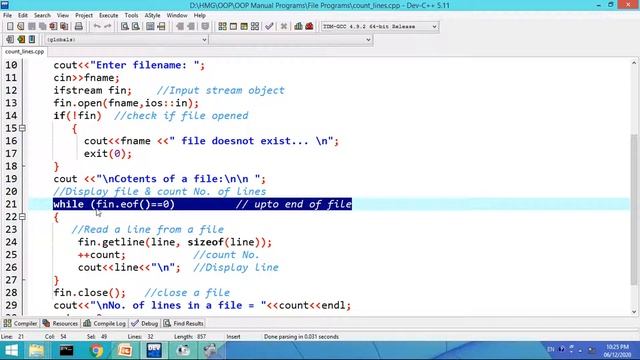Click the Unindent toolbar icon
Image resolution: width=640 pixels, height=360 pixels.
coord(191,27)
